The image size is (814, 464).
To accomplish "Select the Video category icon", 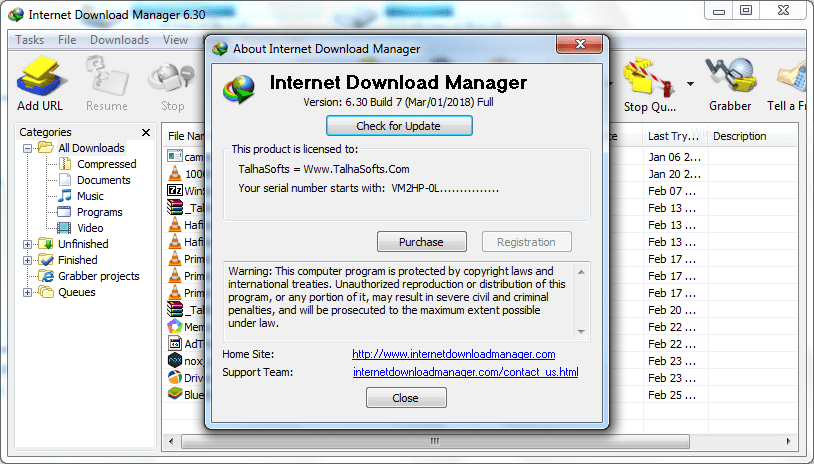I will point(64,228).
